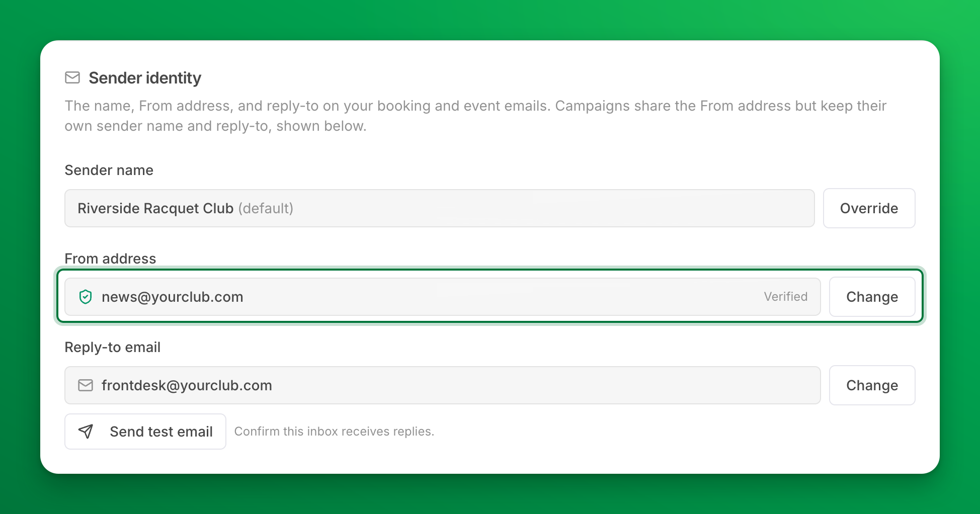Send a test email
Screen dimensions: 980x514
[145, 432]
